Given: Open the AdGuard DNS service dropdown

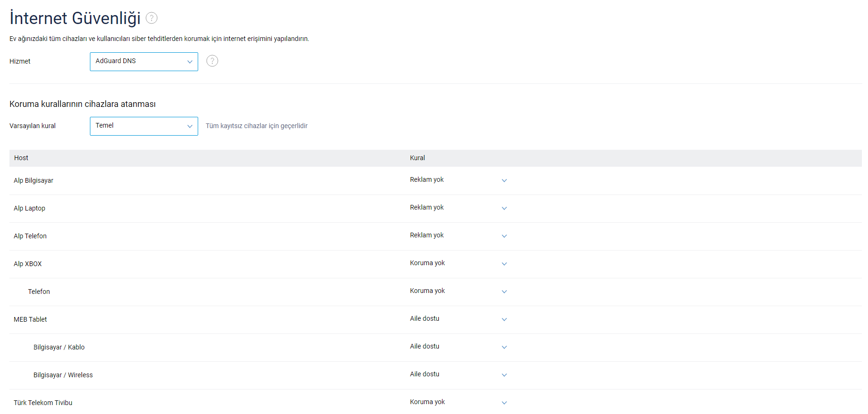Looking at the screenshot, I should [144, 61].
